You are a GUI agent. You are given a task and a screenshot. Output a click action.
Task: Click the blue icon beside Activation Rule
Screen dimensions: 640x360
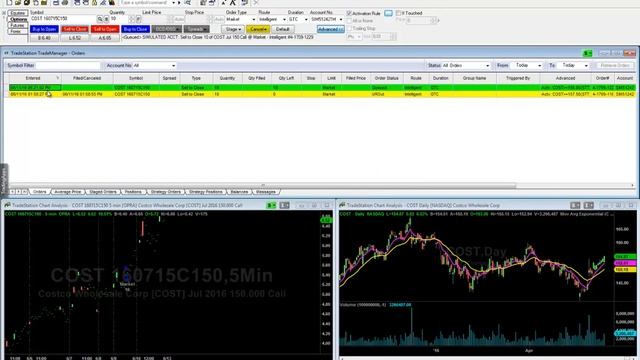pos(388,13)
